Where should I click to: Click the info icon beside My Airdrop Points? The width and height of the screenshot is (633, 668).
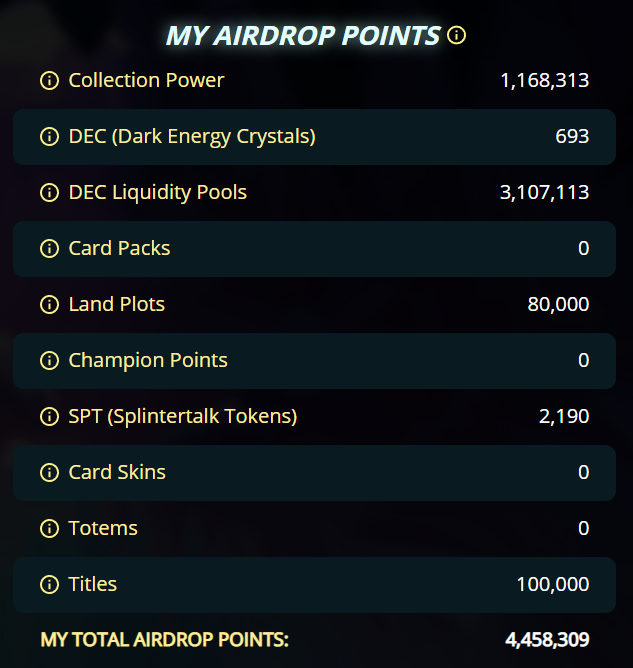click(x=456, y=35)
